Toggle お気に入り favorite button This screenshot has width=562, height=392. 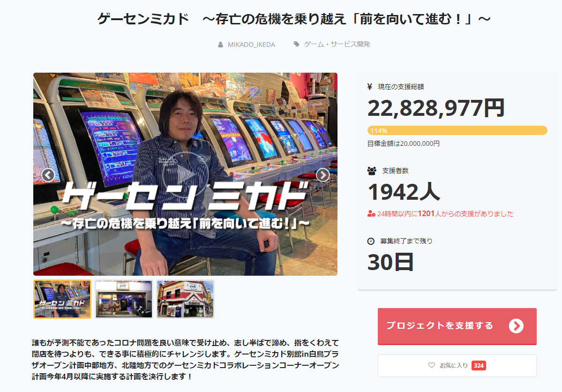pyautogui.click(x=457, y=365)
